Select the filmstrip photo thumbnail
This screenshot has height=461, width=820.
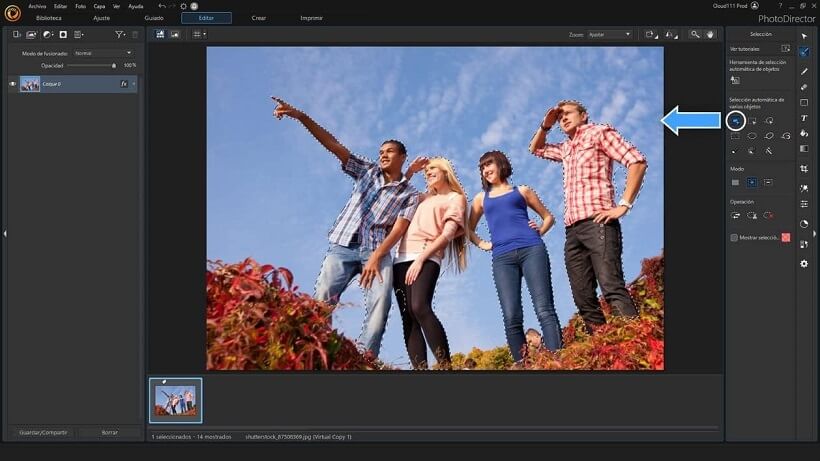click(x=176, y=400)
